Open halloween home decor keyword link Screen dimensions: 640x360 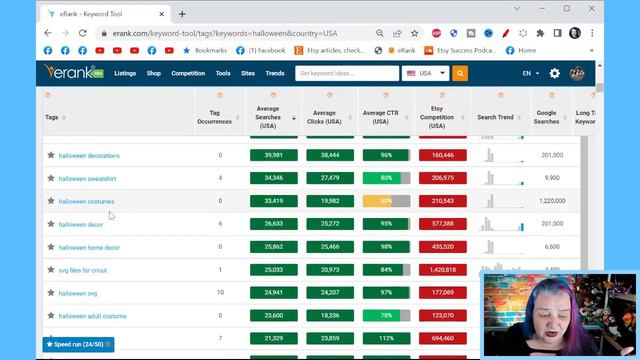(89, 247)
